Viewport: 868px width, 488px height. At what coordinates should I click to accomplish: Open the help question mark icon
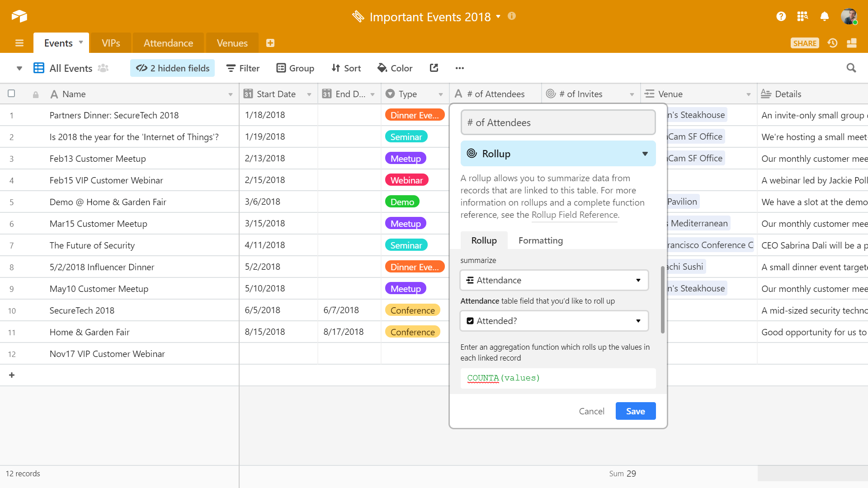[781, 17]
